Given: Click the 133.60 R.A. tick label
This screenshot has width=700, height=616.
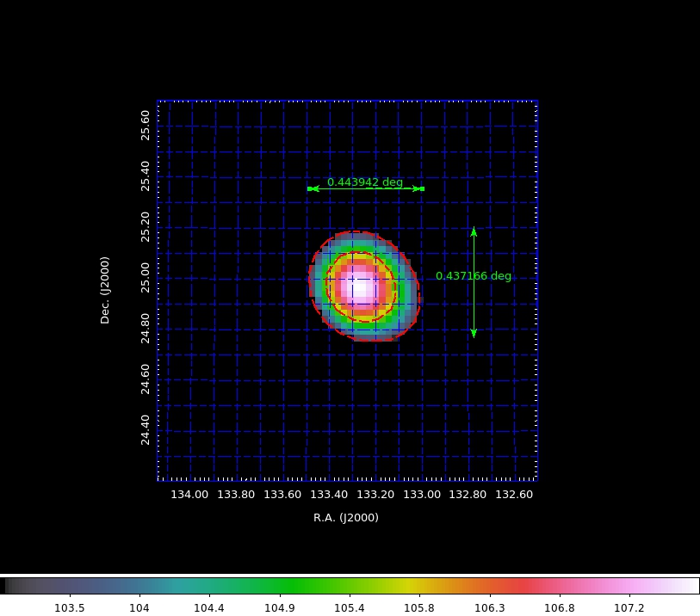Looking at the screenshot, I should pyautogui.click(x=282, y=495).
